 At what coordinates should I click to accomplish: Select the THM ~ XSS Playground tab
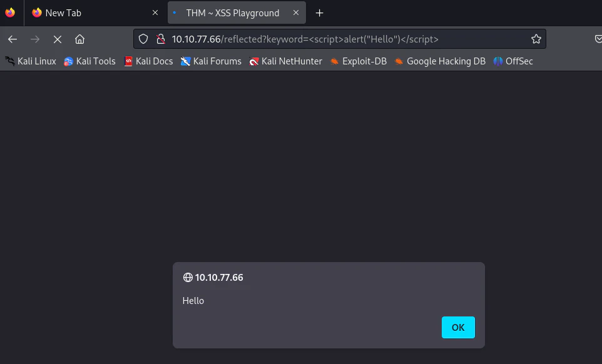coord(237,13)
